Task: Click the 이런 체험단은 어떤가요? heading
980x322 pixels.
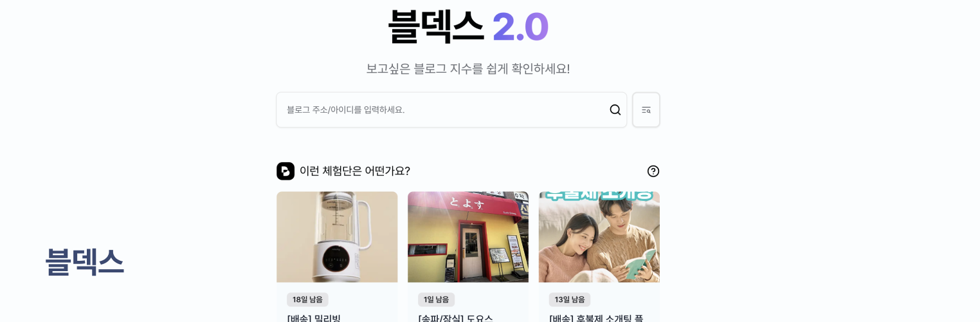Action: pos(355,171)
